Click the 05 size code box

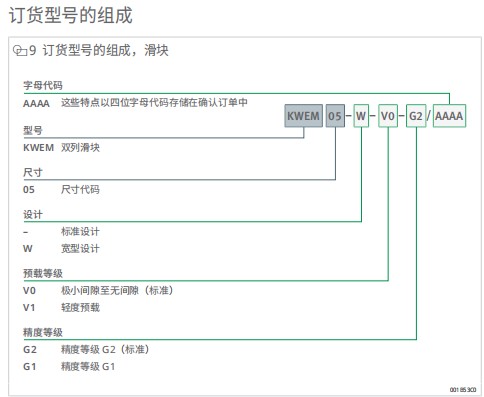coord(335,116)
